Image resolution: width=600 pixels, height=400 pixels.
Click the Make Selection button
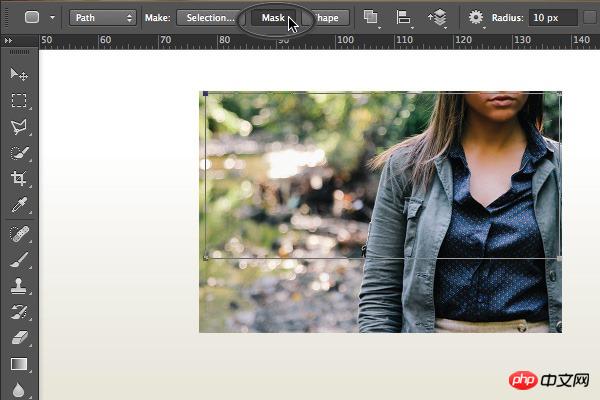coord(209,18)
